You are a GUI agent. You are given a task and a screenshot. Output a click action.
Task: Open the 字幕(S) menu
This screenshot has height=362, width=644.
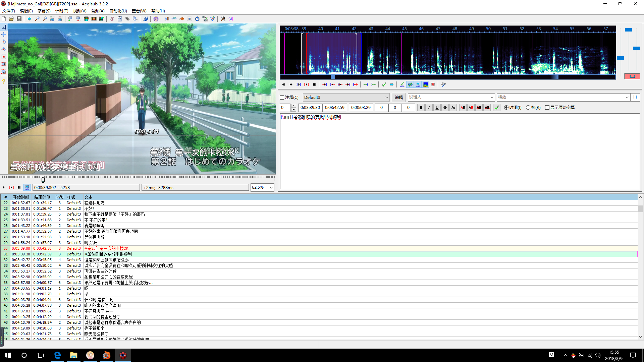pyautogui.click(x=44, y=11)
